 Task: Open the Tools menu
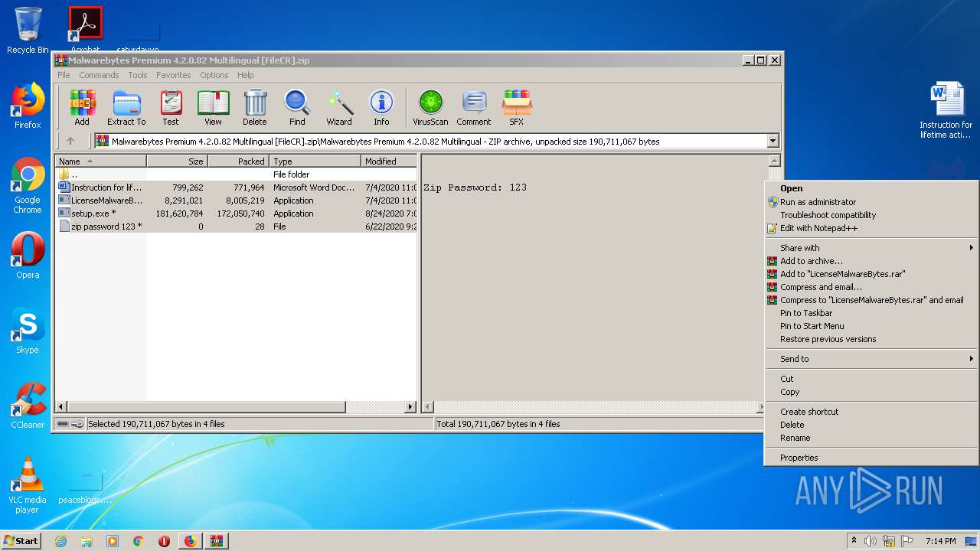click(x=138, y=75)
